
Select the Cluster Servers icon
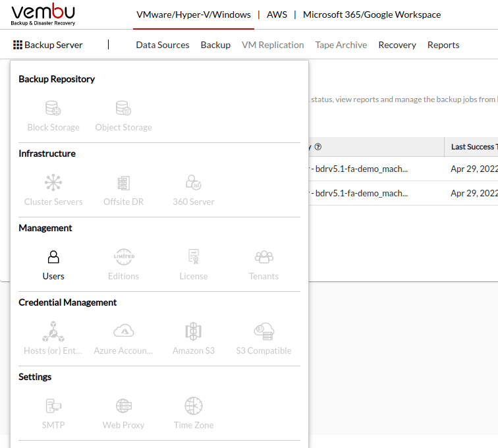pos(53,182)
